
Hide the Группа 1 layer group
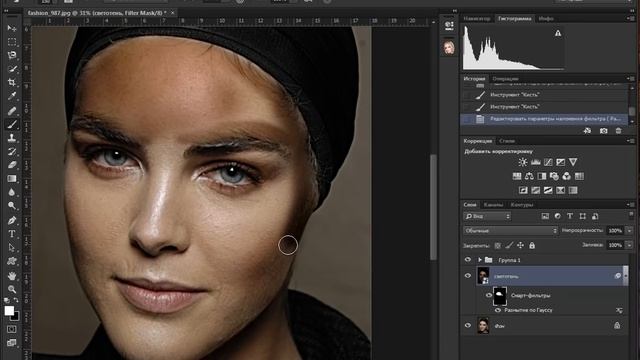[468, 260]
